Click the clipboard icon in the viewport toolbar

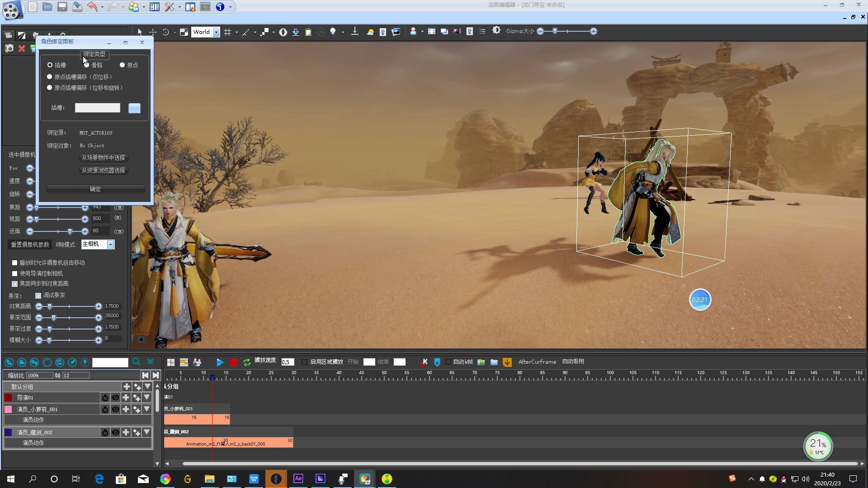[x=308, y=32]
